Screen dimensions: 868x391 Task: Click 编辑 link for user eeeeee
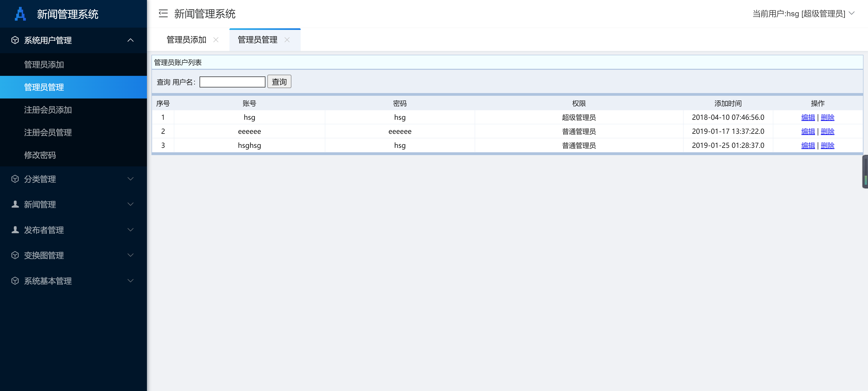(808, 131)
